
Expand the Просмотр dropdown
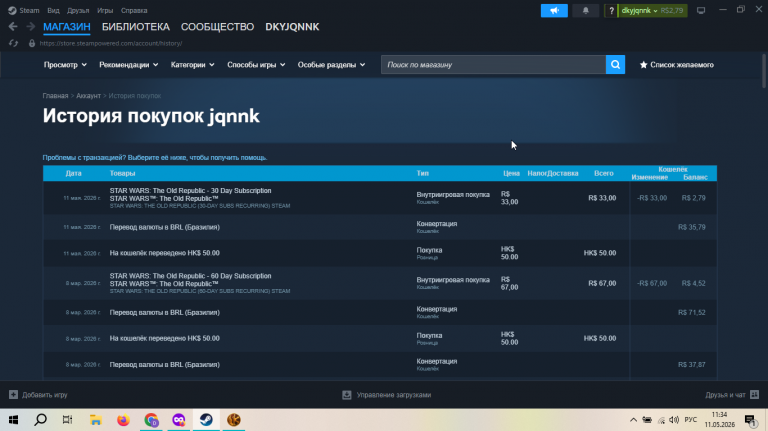(x=65, y=65)
